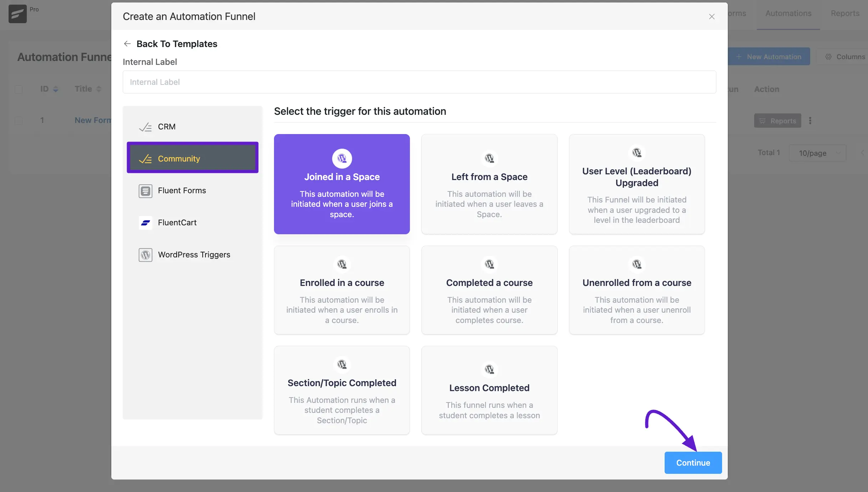This screenshot has height=492, width=868.
Task: Click into the Internal Label field
Action: [419, 82]
